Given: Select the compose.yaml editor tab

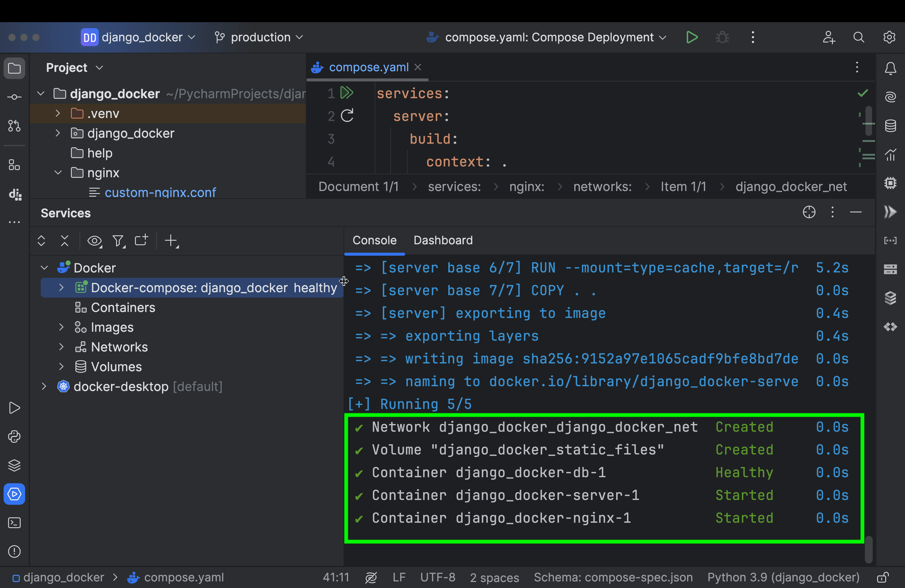Looking at the screenshot, I should pyautogui.click(x=368, y=67).
